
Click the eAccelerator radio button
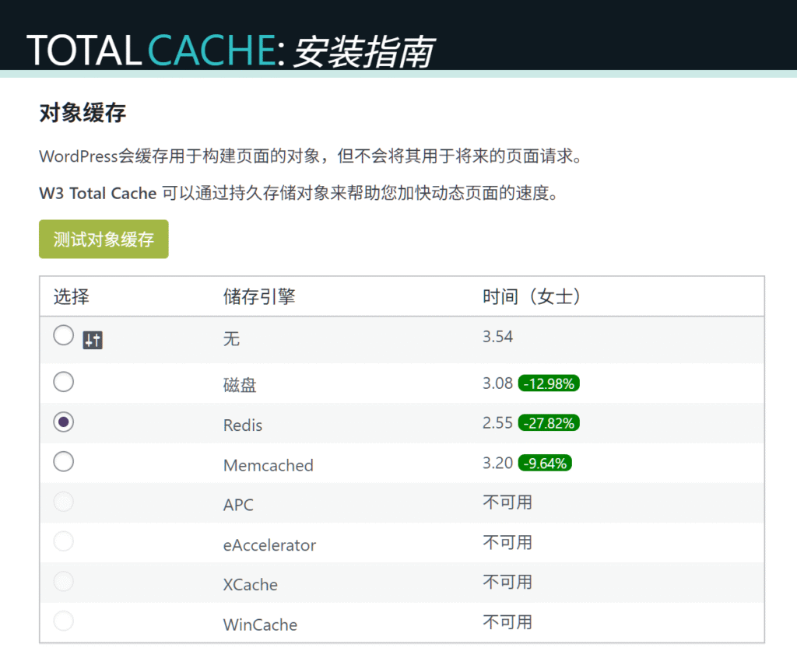click(x=64, y=541)
